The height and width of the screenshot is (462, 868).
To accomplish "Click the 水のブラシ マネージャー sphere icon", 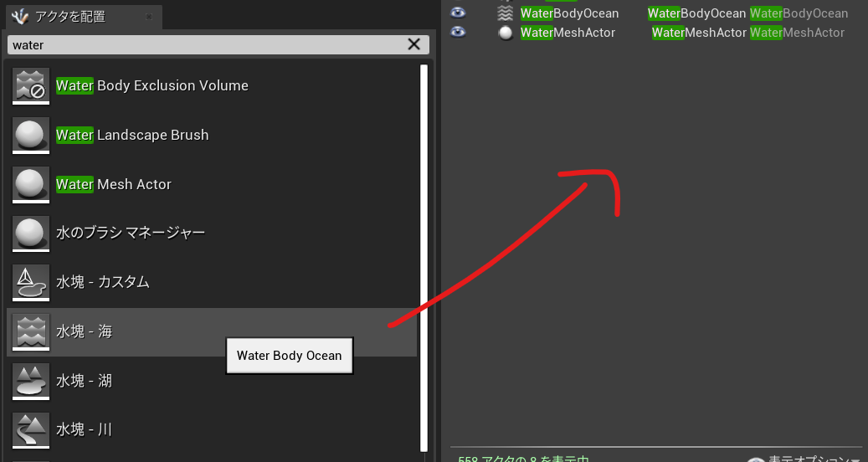I will tap(31, 234).
